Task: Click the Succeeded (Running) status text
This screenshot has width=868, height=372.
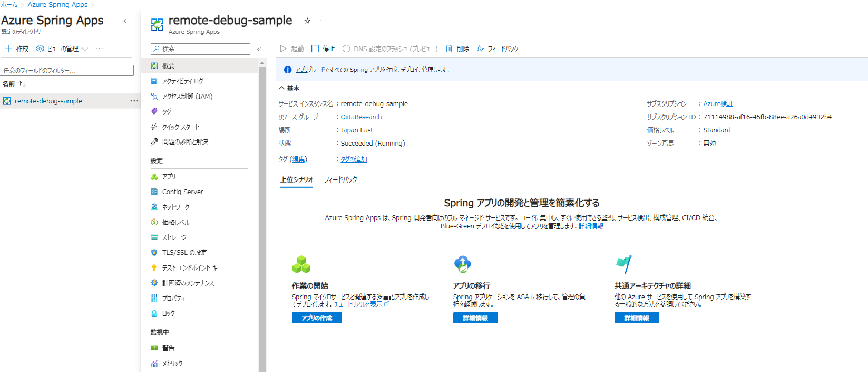Action: click(373, 144)
